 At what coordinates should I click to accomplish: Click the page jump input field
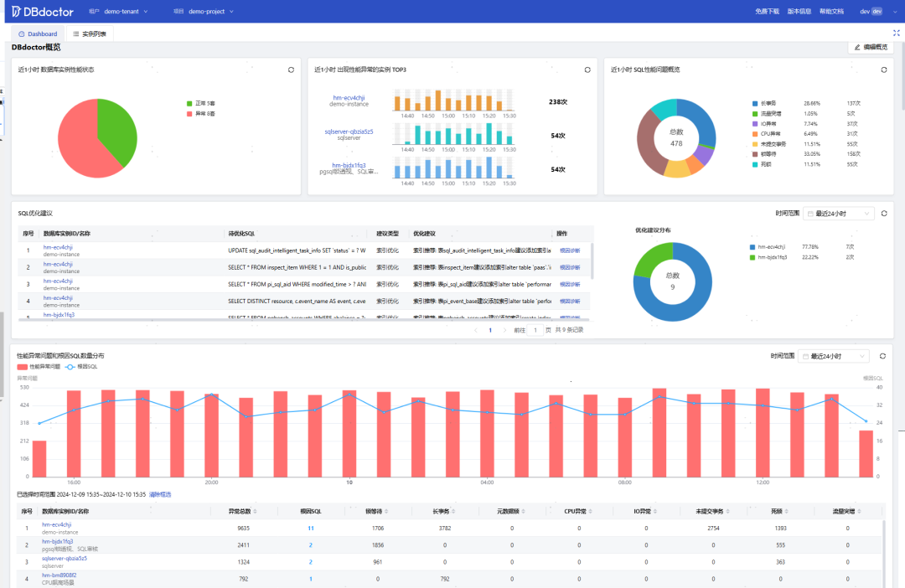coord(535,330)
